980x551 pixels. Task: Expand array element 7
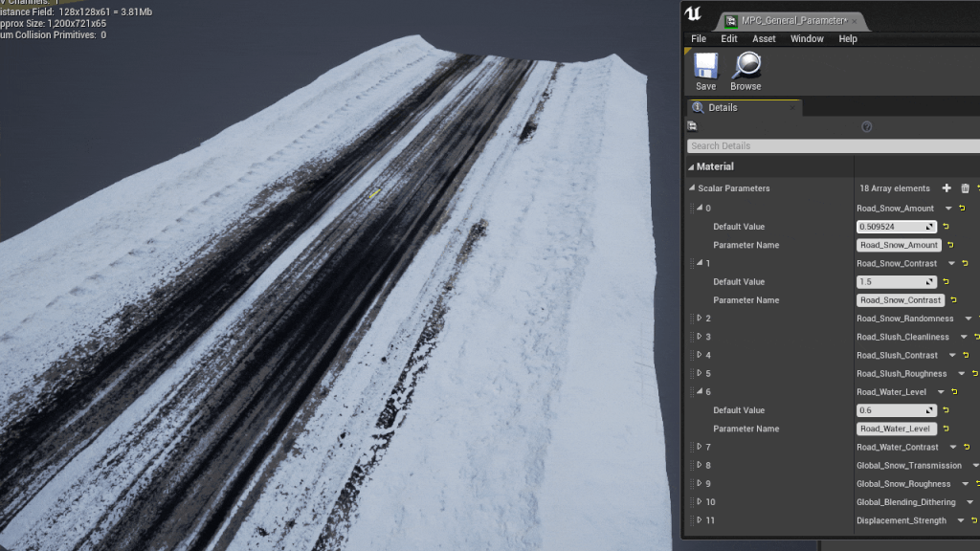click(700, 447)
